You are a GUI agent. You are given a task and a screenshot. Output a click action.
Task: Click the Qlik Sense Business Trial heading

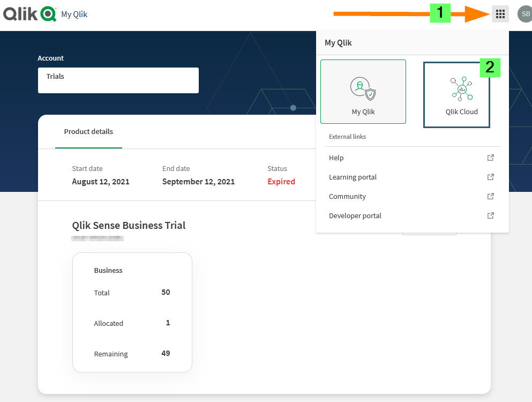[129, 225]
